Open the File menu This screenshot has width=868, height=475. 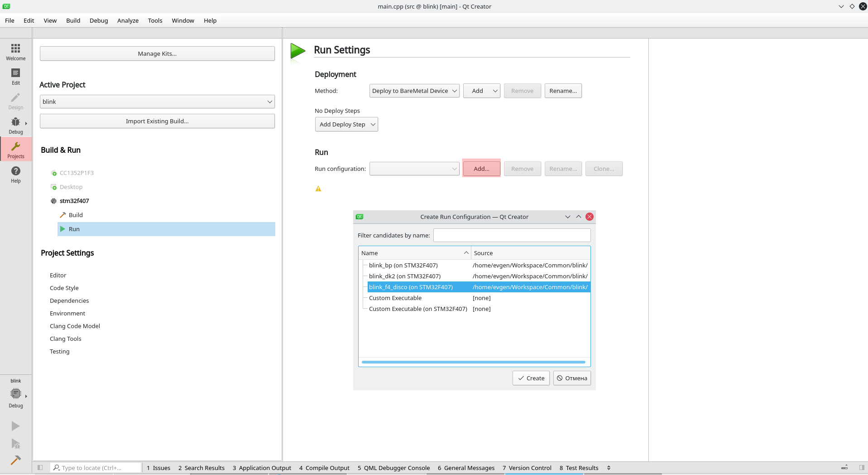pos(10,20)
